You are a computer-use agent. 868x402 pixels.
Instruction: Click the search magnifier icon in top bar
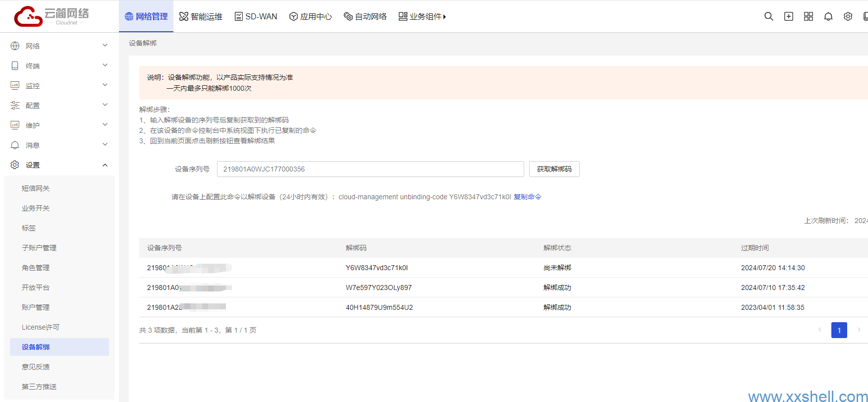point(768,16)
